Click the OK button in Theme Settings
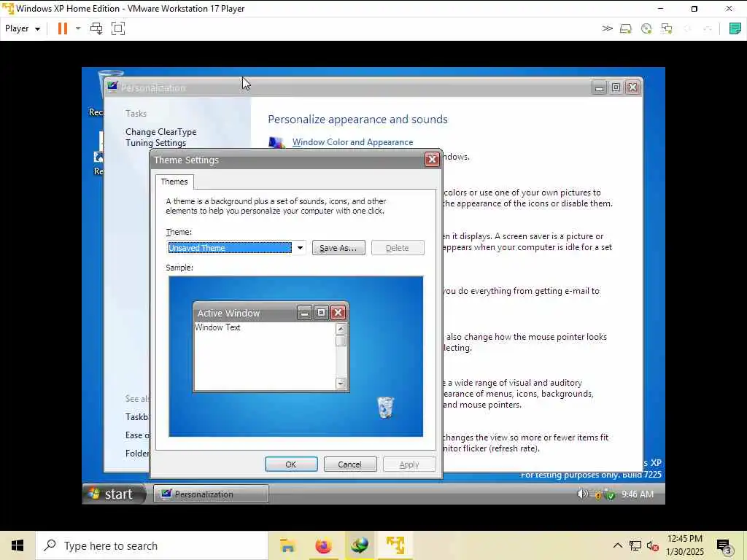 tap(291, 464)
